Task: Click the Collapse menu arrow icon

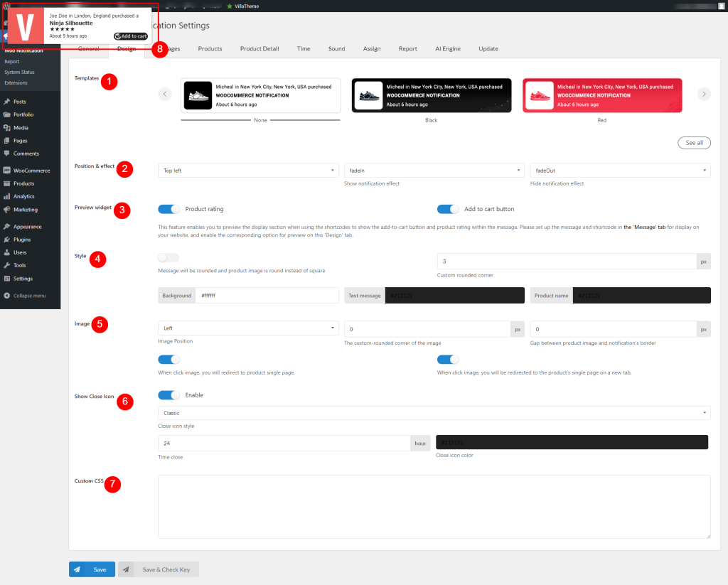Action: [x=7, y=296]
